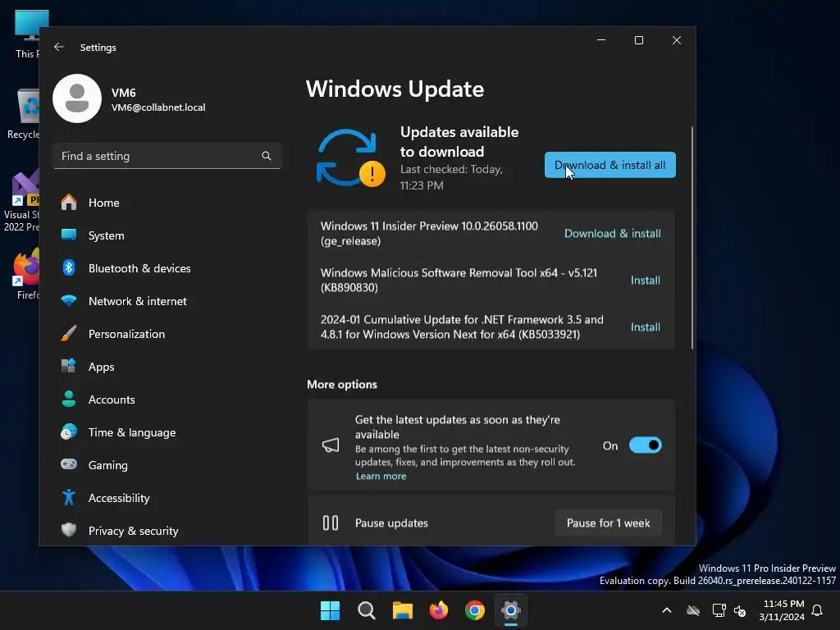Image resolution: width=840 pixels, height=630 pixels.
Task: Open File Explorer from the taskbar
Action: [x=402, y=610]
